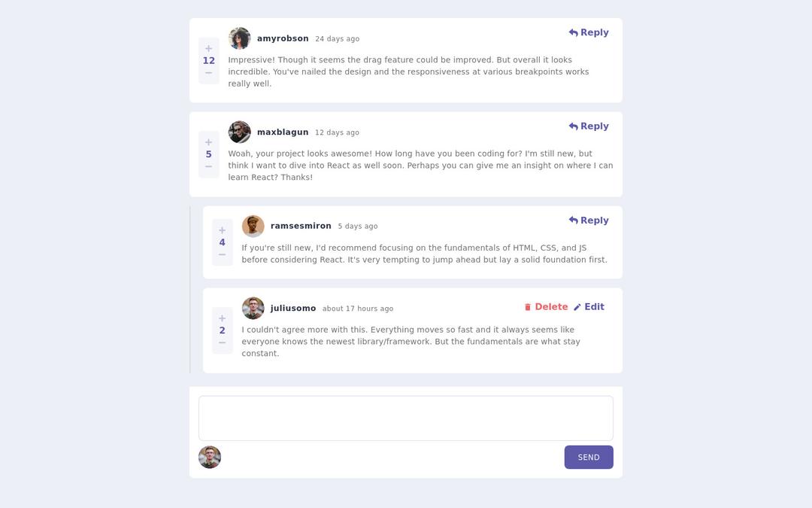Click amyrobson's avatar picture
The height and width of the screenshot is (508, 812).
[x=240, y=38]
